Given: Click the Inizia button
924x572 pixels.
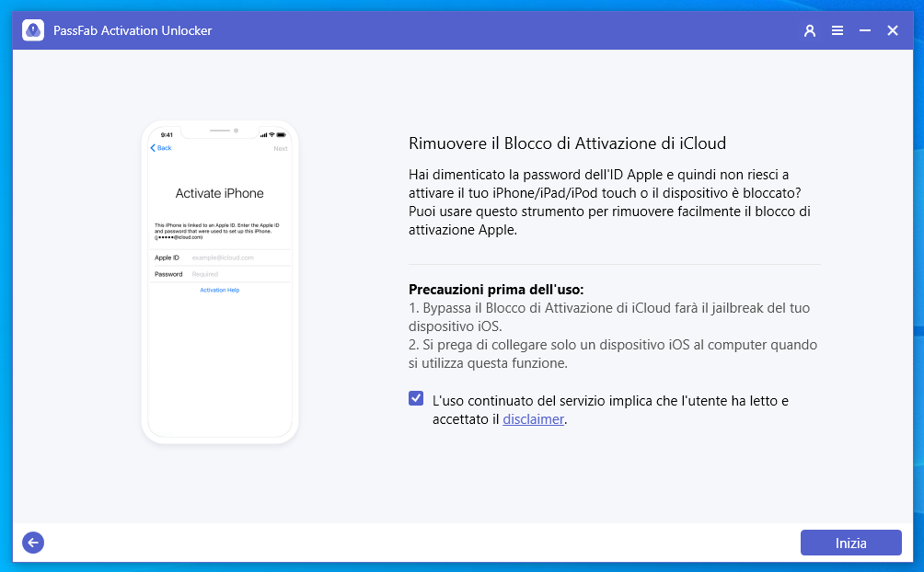Looking at the screenshot, I should pyautogui.click(x=851, y=543).
